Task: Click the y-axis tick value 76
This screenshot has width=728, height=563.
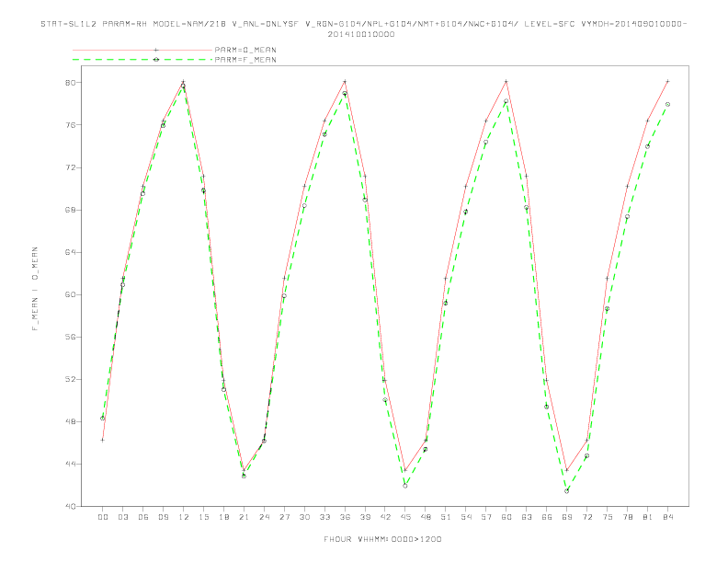Action: pos(73,125)
